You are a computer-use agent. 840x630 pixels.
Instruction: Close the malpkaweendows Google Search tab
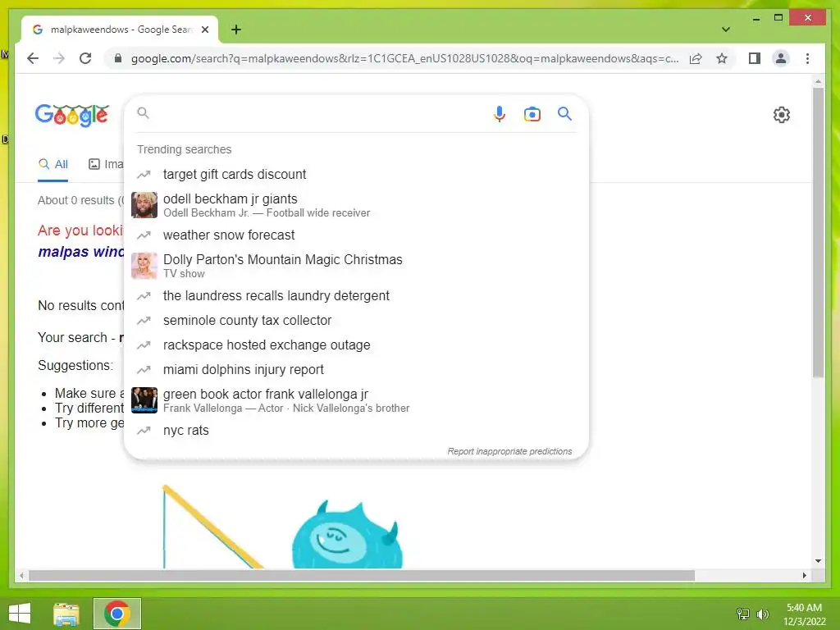coord(204,30)
